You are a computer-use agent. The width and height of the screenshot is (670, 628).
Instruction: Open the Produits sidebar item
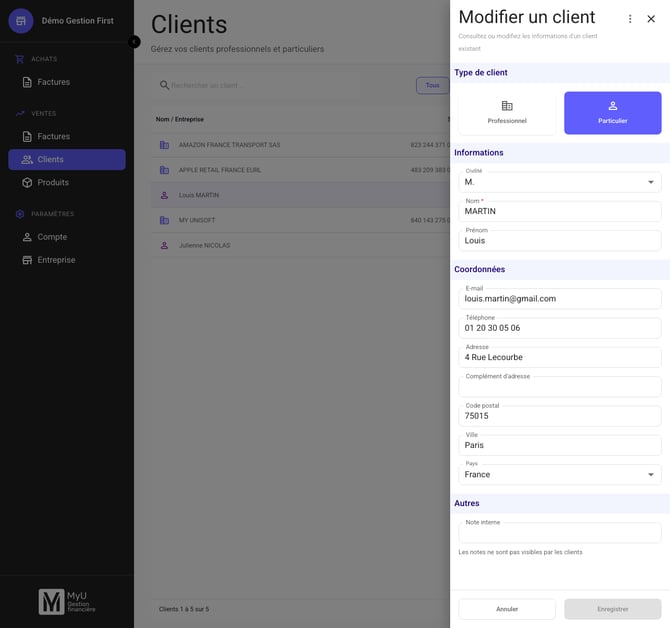[67, 183]
